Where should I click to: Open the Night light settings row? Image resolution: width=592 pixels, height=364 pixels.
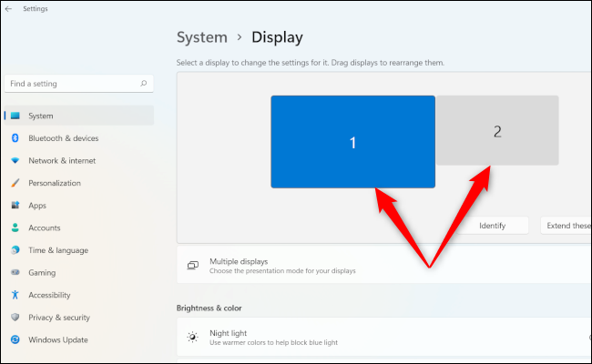click(383, 338)
